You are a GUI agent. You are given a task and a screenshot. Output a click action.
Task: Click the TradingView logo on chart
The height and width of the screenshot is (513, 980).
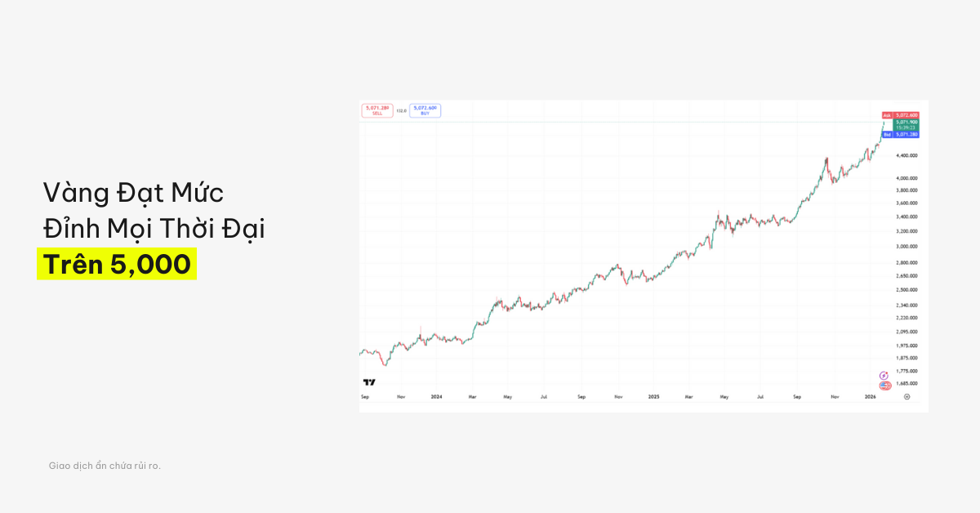point(369,382)
